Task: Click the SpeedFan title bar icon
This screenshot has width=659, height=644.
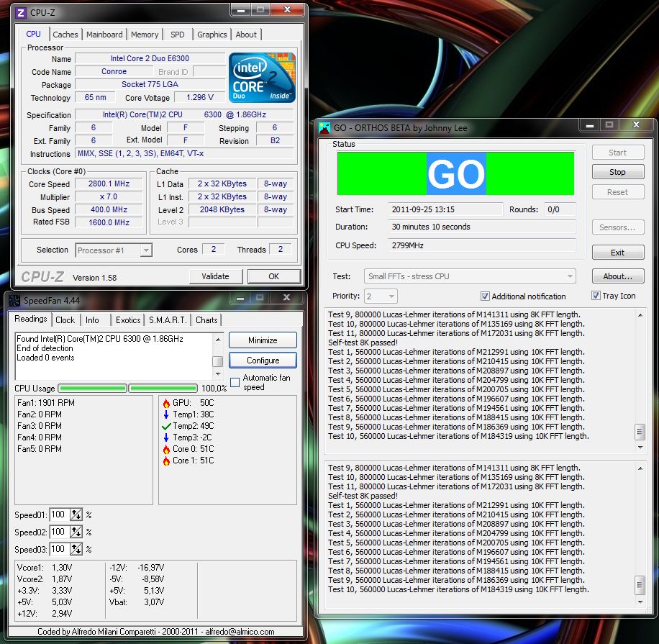Action: 14,301
